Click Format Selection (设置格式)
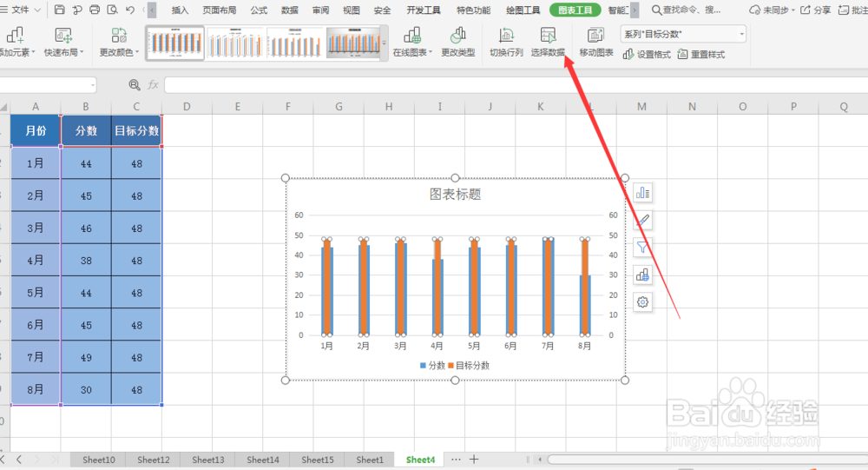This screenshot has width=868, height=470. [647, 55]
